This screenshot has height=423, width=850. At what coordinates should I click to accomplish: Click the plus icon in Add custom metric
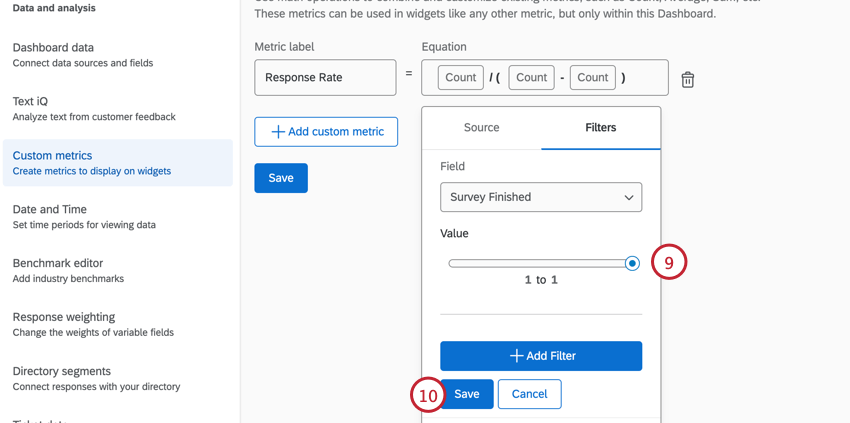pos(278,132)
